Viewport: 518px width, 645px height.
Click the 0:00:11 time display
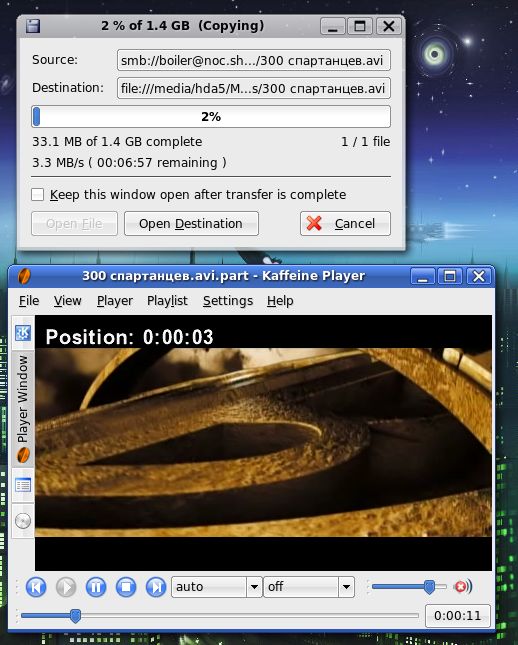(458, 615)
